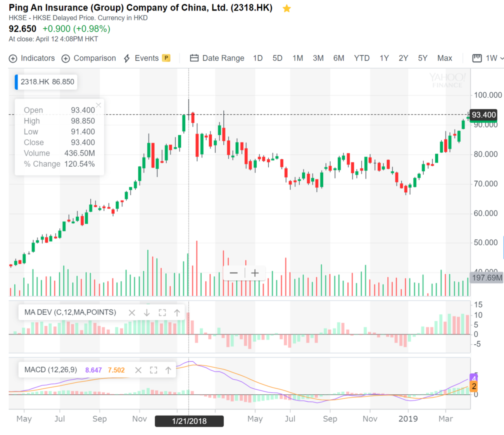
Task: Remove the MA DEV indicator panel
Action: (x=132, y=312)
